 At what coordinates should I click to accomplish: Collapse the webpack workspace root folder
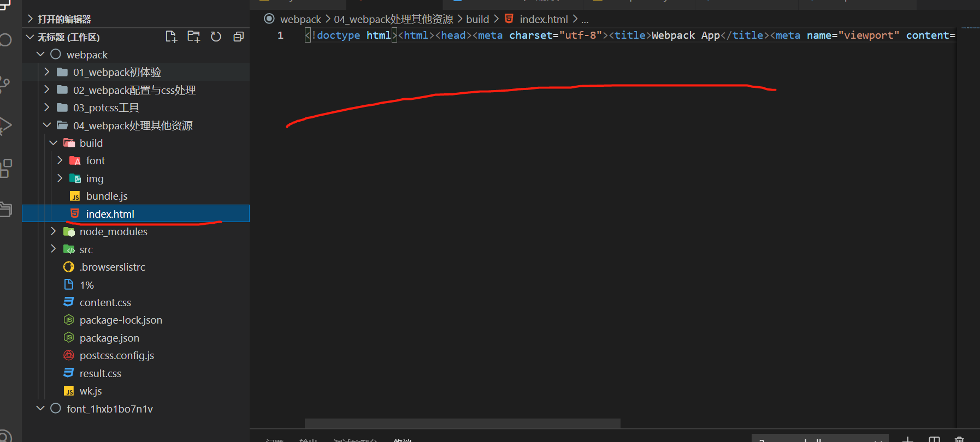tap(40, 55)
